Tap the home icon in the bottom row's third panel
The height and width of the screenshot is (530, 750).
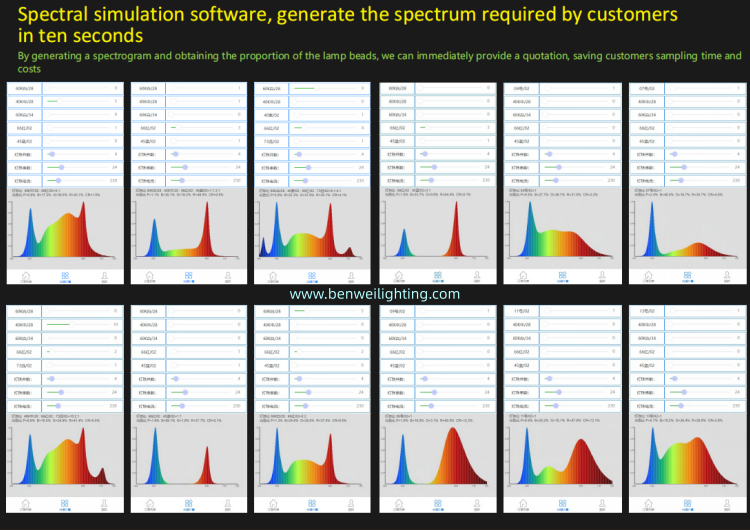click(274, 500)
